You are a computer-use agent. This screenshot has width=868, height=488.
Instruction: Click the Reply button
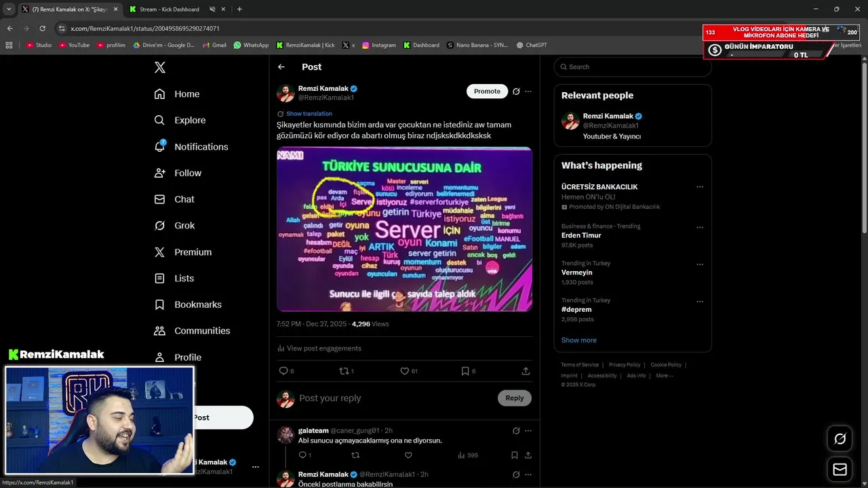coord(515,399)
